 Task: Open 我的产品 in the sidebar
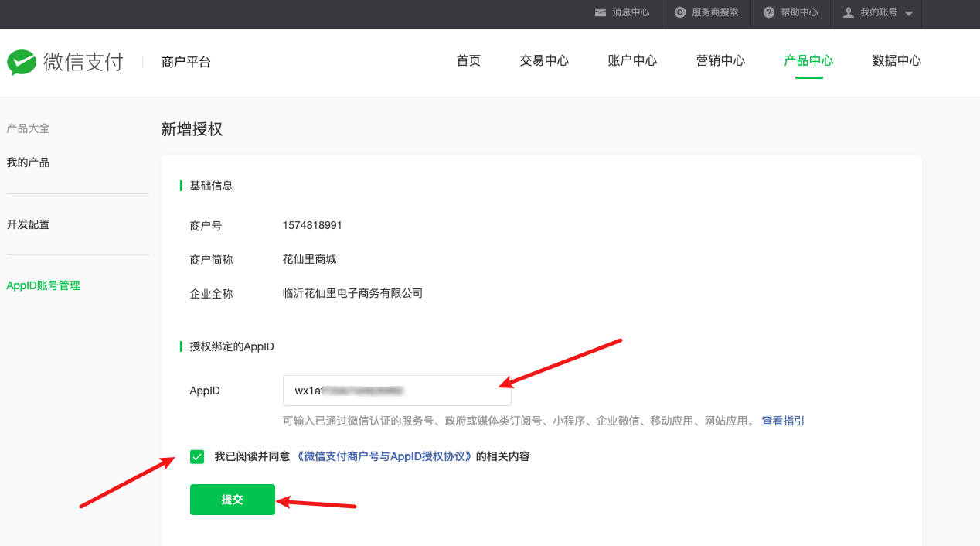coord(28,162)
